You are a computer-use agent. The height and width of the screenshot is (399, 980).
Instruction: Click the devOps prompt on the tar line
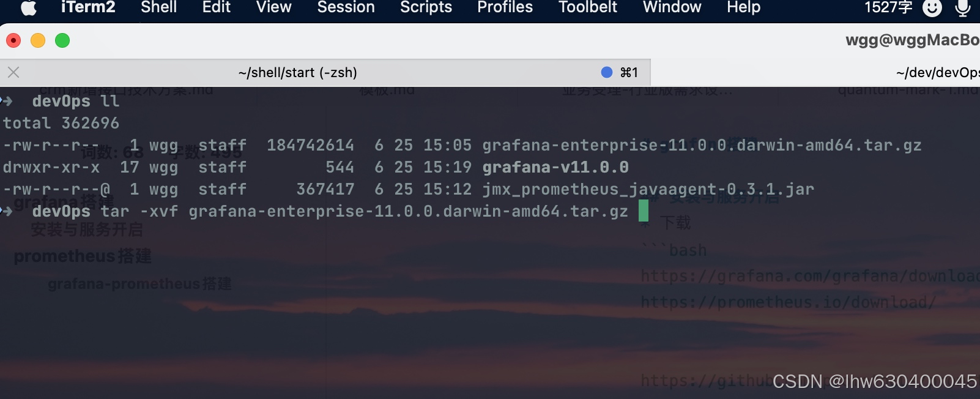click(61, 211)
